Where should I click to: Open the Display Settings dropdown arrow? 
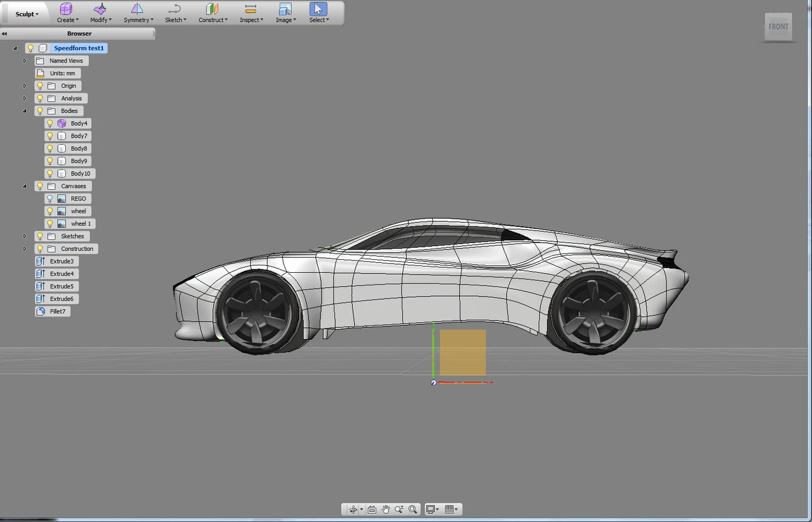tap(437, 509)
